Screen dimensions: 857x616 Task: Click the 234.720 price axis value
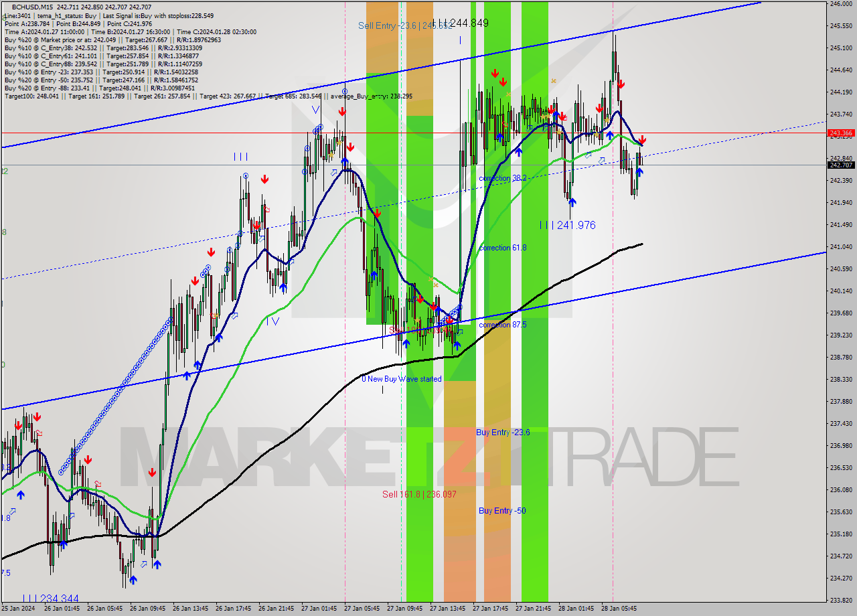click(x=840, y=556)
